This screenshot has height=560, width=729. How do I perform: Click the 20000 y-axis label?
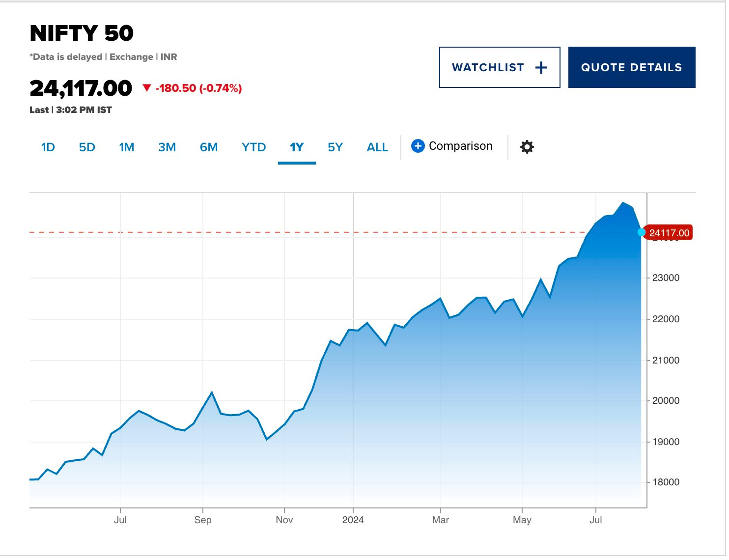(x=666, y=401)
